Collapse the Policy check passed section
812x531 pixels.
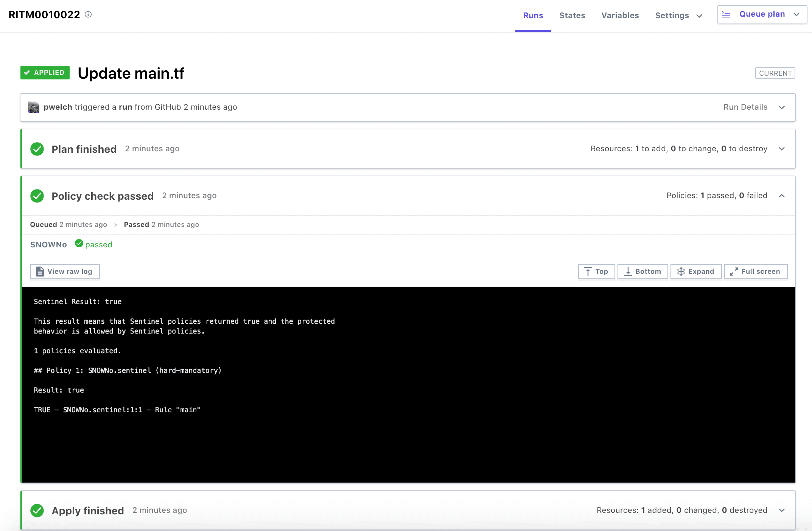[782, 196]
